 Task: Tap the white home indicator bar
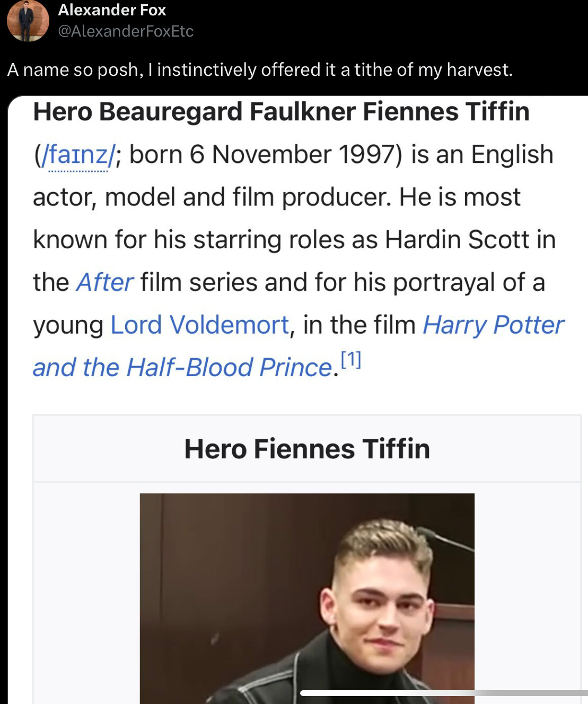444,693
